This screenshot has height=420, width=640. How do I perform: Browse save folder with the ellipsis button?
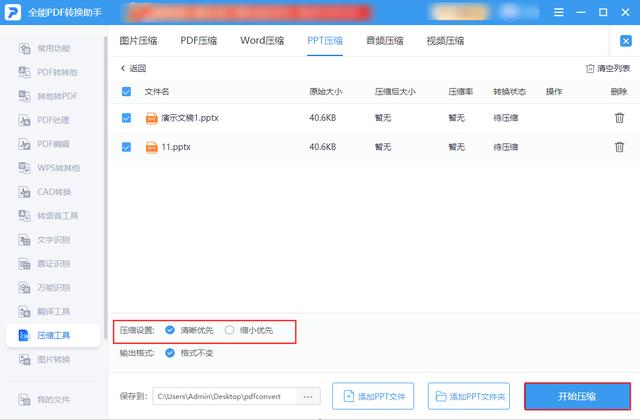308,396
